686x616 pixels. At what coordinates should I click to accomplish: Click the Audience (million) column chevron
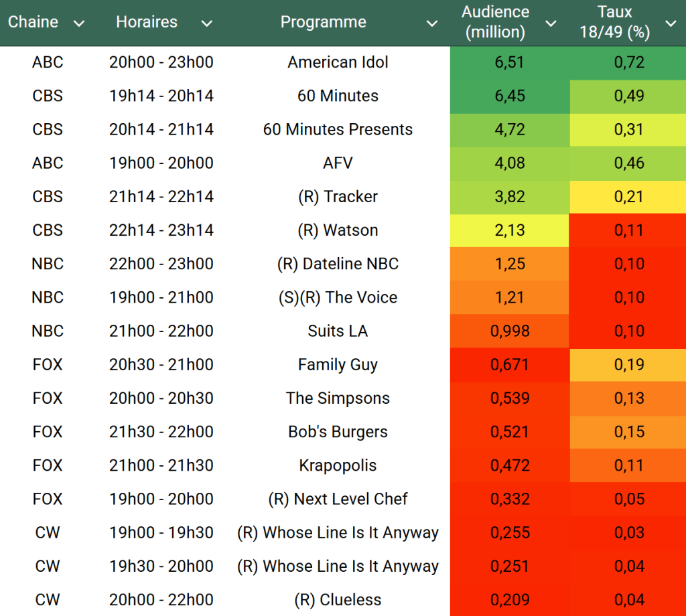coord(551,23)
